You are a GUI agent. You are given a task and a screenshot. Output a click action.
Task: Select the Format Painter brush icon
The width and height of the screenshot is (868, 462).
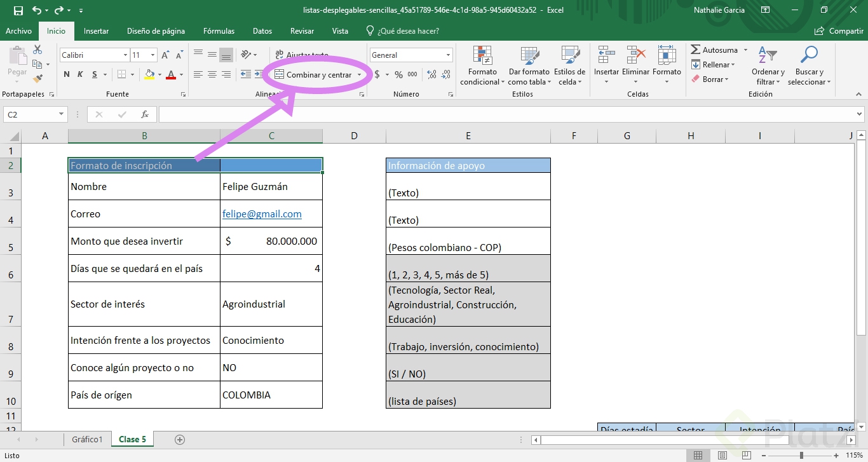coord(37,79)
